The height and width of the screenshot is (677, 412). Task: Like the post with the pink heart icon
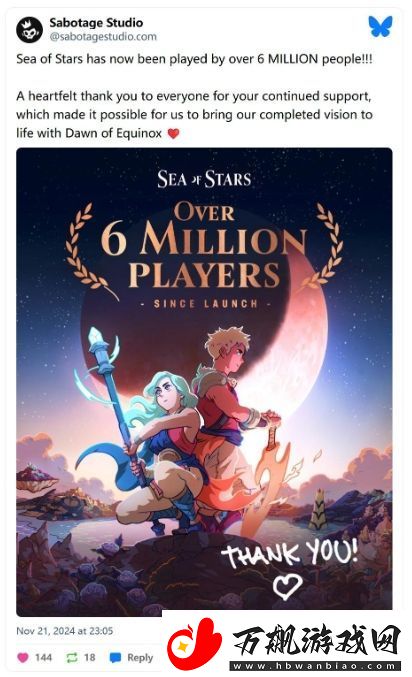point(23,658)
